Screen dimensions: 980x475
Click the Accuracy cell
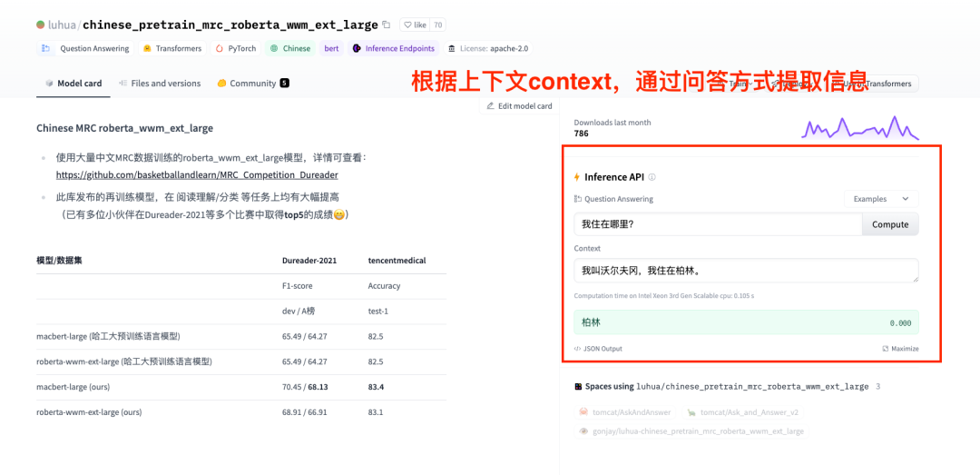[x=385, y=286]
